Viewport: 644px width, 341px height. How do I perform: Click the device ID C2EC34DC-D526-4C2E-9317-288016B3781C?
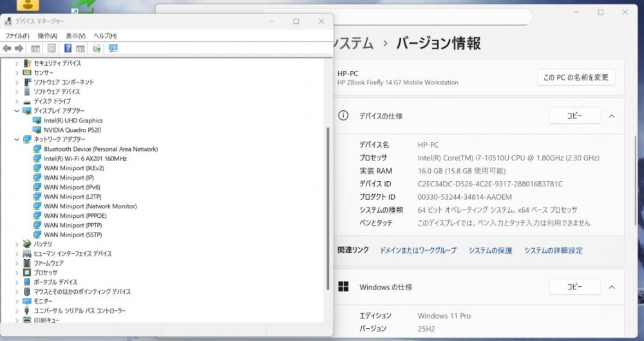490,184
